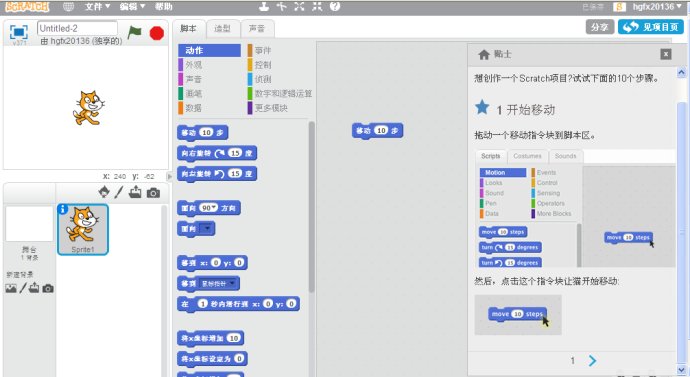
Task: Click the turn left 15 degrees block
Action: point(217,174)
